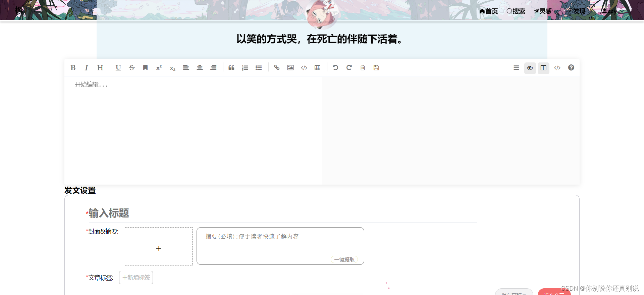Screen dimensions: 644x295
Task: Undo the last edit
Action: click(335, 68)
